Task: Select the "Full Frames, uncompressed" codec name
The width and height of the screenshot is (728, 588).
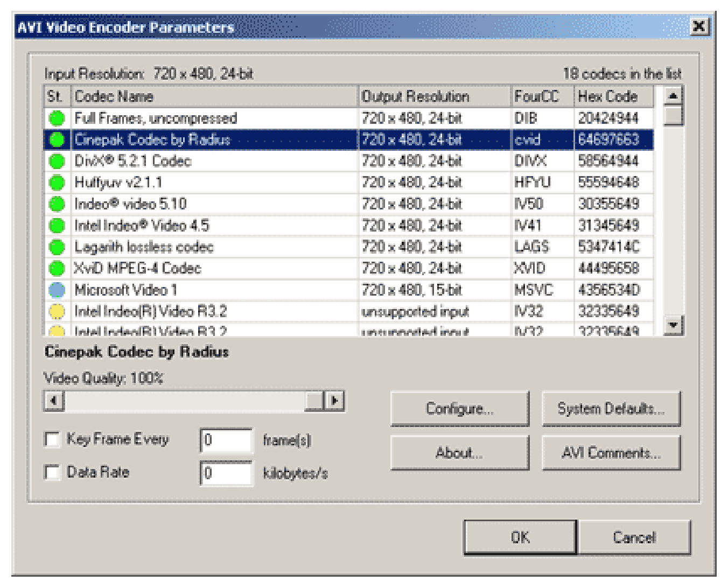Action: click(156, 118)
